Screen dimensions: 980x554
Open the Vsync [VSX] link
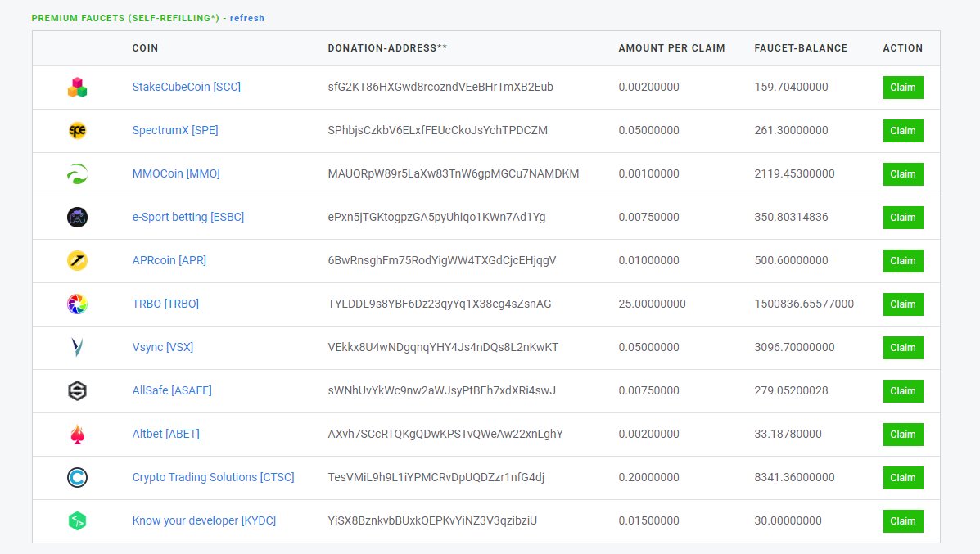162,347
